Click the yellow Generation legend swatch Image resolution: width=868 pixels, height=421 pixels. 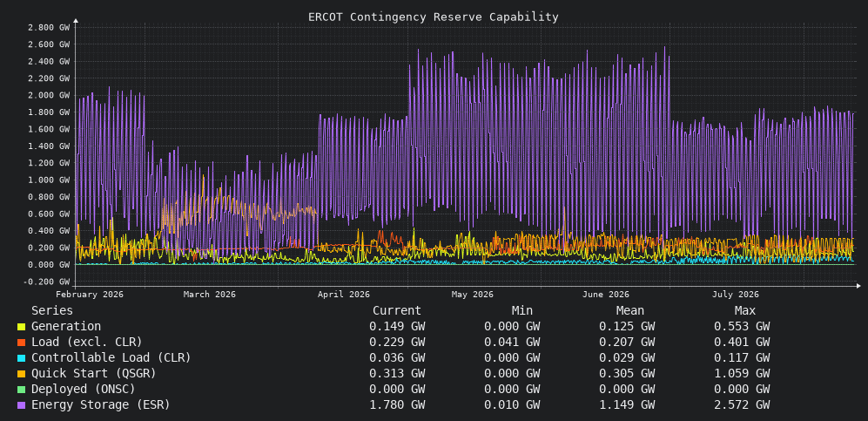pyautogui.click(x=21, y=328)
